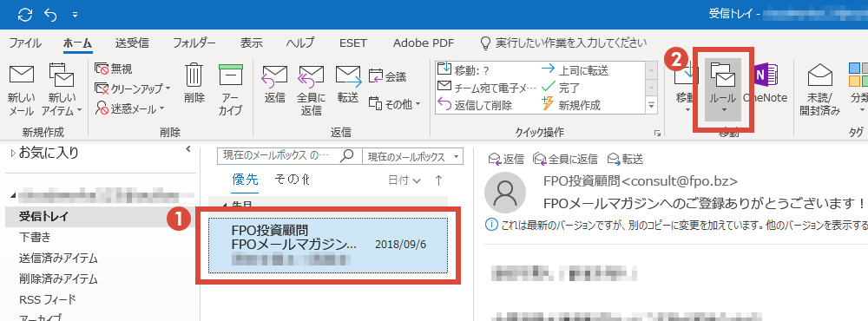Click the 無視 ignore button
The width and height of the screenshot is (868, 321).
114,69
